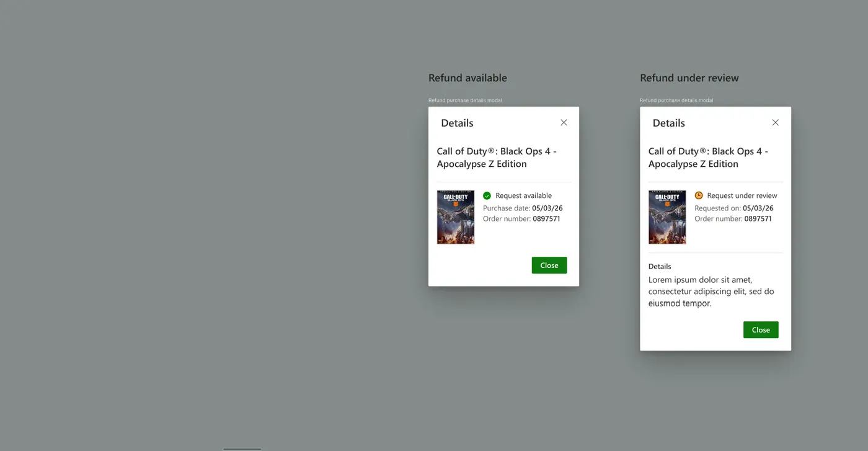The height and width of the screenshot is (451, 868).
Task: Click the "Purchase date: 05/03/26" line
Action: tap(523, 208)
